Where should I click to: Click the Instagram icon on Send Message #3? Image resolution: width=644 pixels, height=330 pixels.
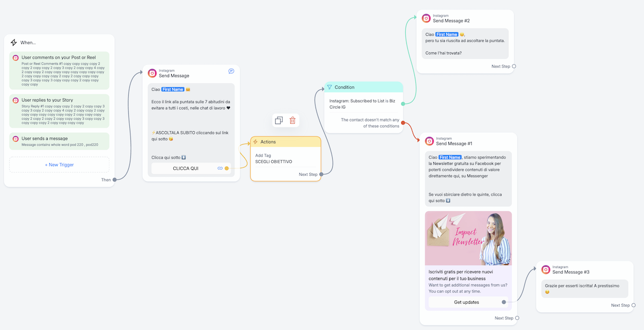click(546, 270)
